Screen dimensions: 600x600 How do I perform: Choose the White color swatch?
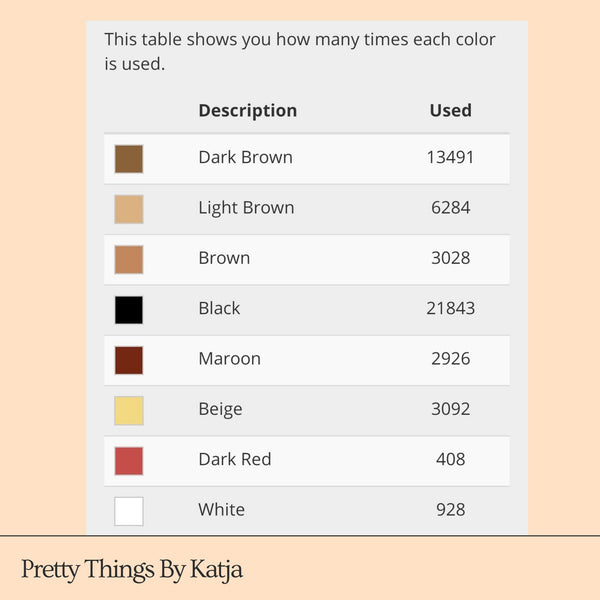[x=129, y=510]
